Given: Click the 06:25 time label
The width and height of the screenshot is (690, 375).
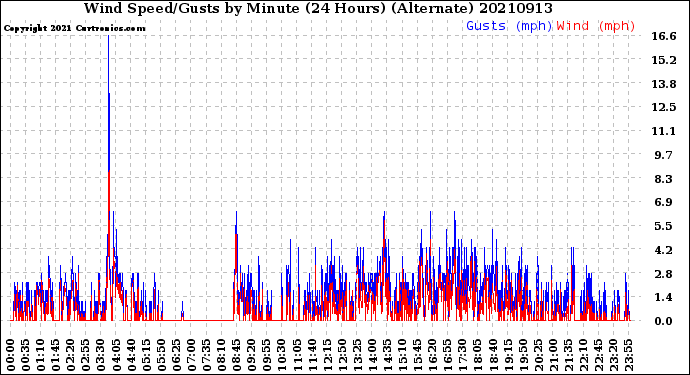Looking at the screenshot, I should pyautogui.click(x=176, y=355).
